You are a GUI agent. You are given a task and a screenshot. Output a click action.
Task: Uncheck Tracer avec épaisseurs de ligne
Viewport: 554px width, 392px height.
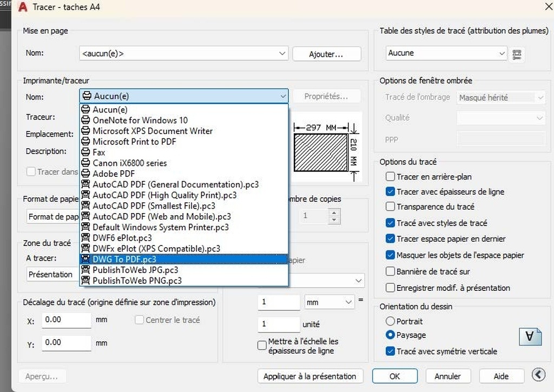pos(390,192)
